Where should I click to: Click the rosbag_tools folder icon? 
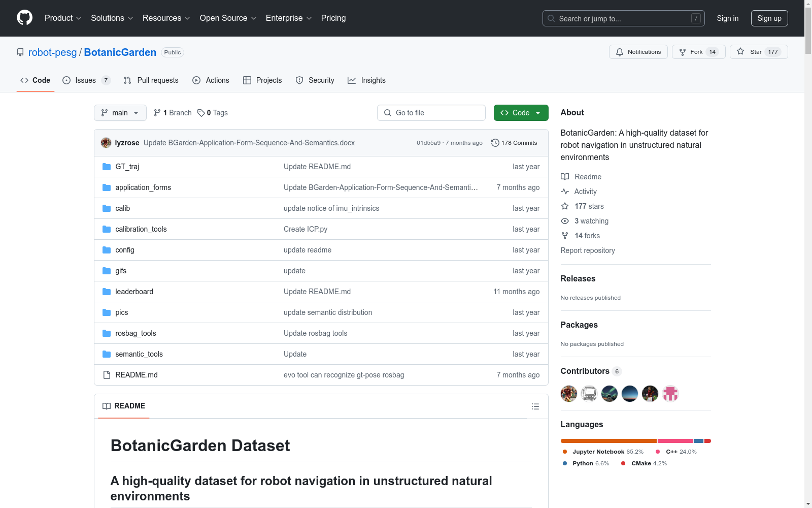pos(107,333)
